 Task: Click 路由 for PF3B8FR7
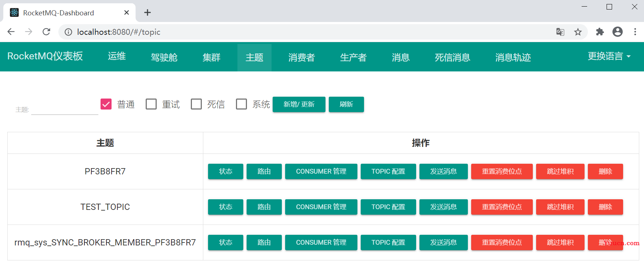[264, 171]
